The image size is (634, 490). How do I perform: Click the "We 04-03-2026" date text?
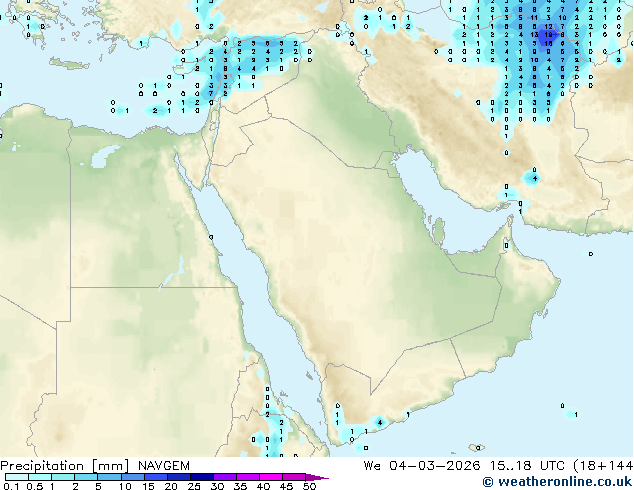pyautogui.click(x=422, y=466)
